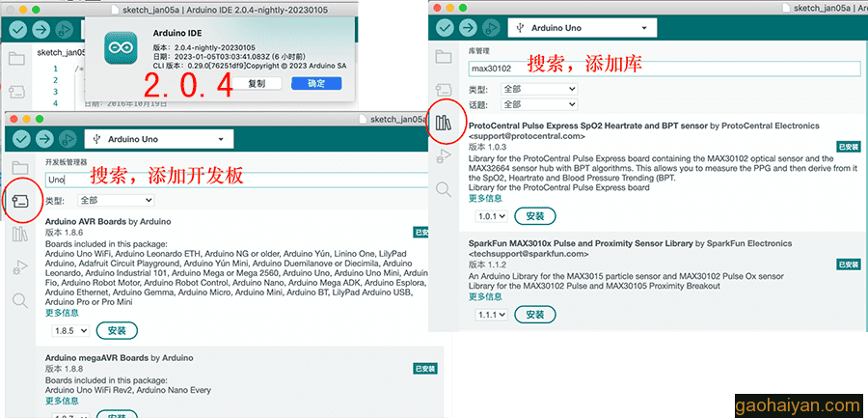Image resolution: width=868 pixels, height=418 pixels.
Task: Click 安装 button for ProtoCentral Pulse Express library
Action: [x=535, y=216]
